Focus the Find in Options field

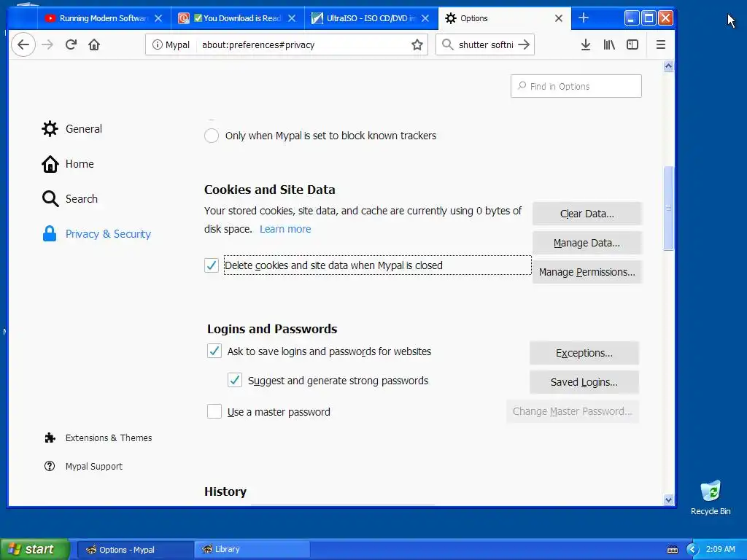point(576,86)
